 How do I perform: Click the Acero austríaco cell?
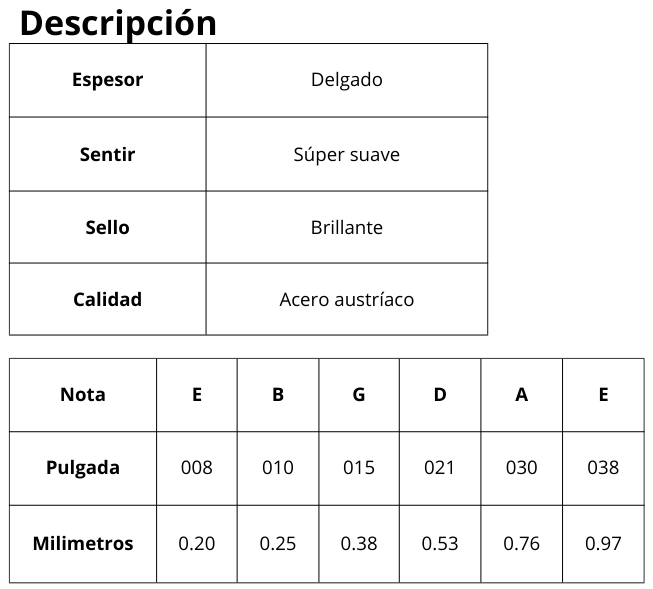346,299
